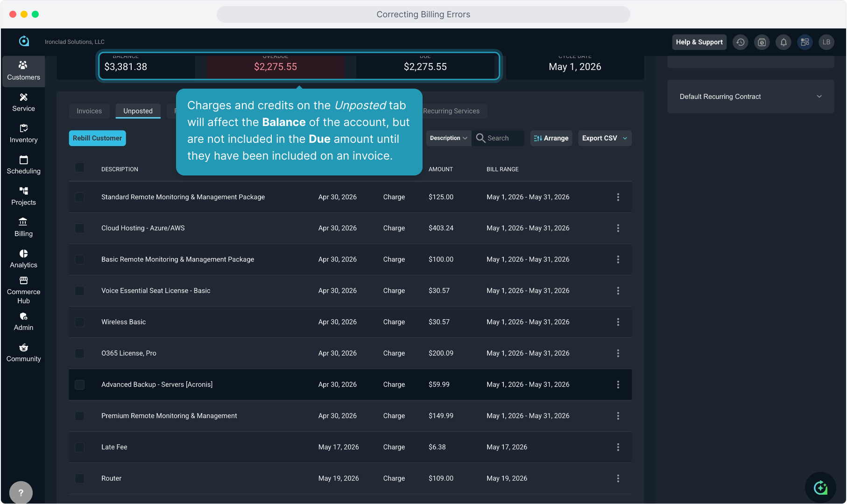Click the Rebill Customer button

(x=97, y=138)
